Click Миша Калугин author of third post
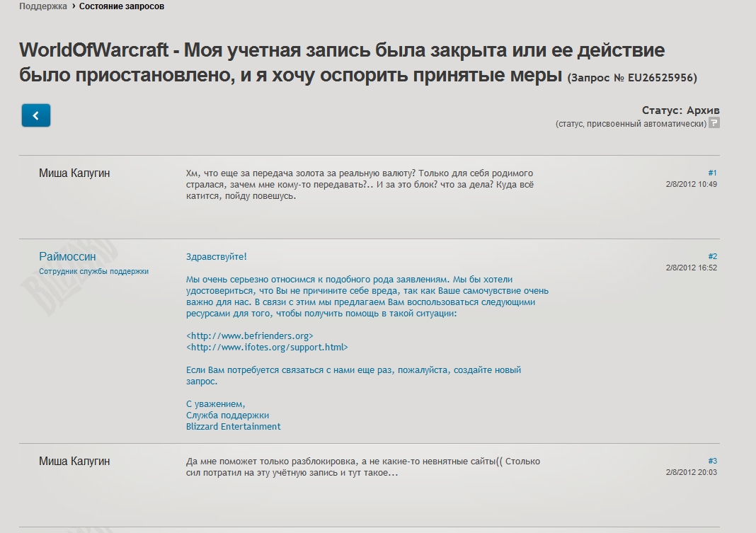Viewport: 756px width, 533px height. click(74, 462)
